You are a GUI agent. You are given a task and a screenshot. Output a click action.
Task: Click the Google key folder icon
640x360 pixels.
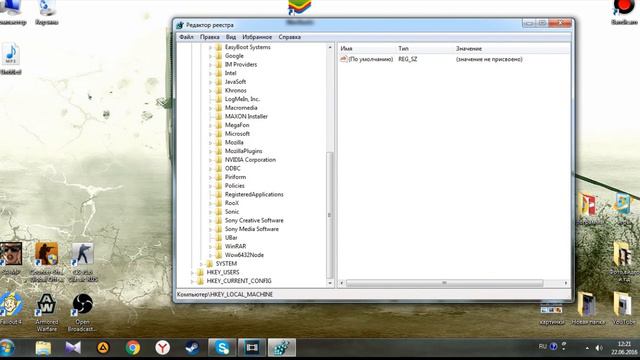click(x=218, y=56)
